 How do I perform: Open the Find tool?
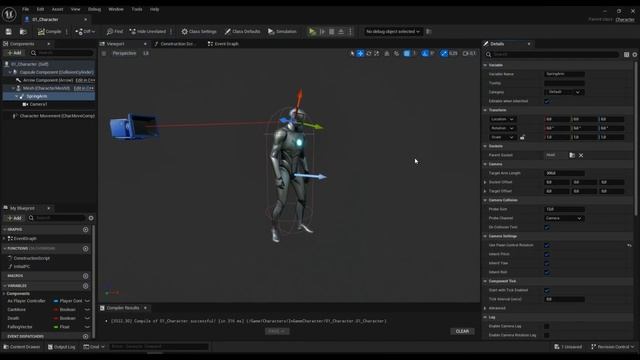tap(114, 31)
